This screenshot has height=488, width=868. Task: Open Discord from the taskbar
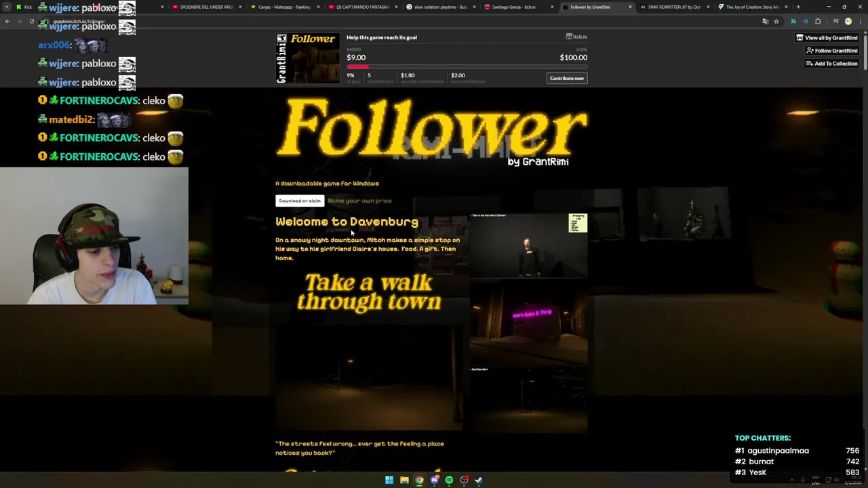pos(434,480)
